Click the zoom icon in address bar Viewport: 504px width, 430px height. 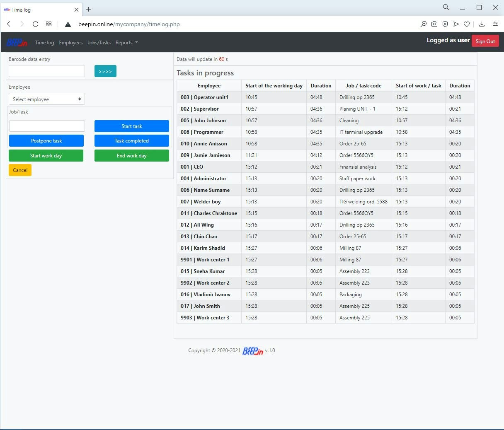pos(423,24)
